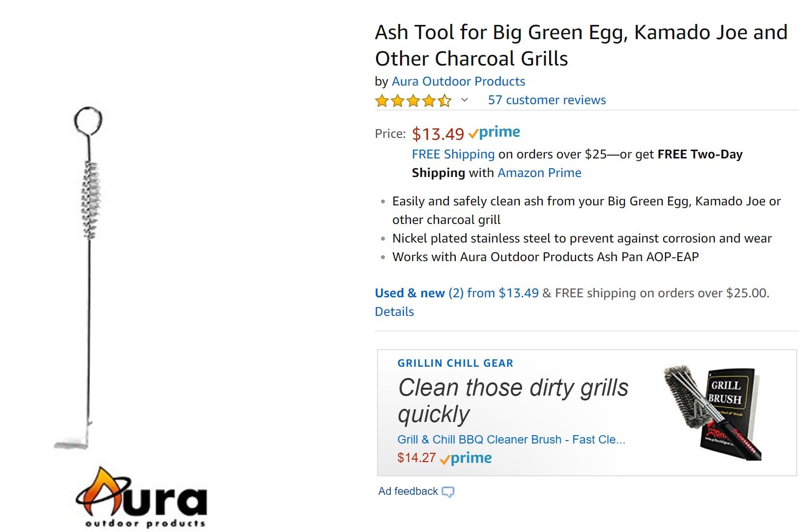Open the shipping Details link

(394, 312)
